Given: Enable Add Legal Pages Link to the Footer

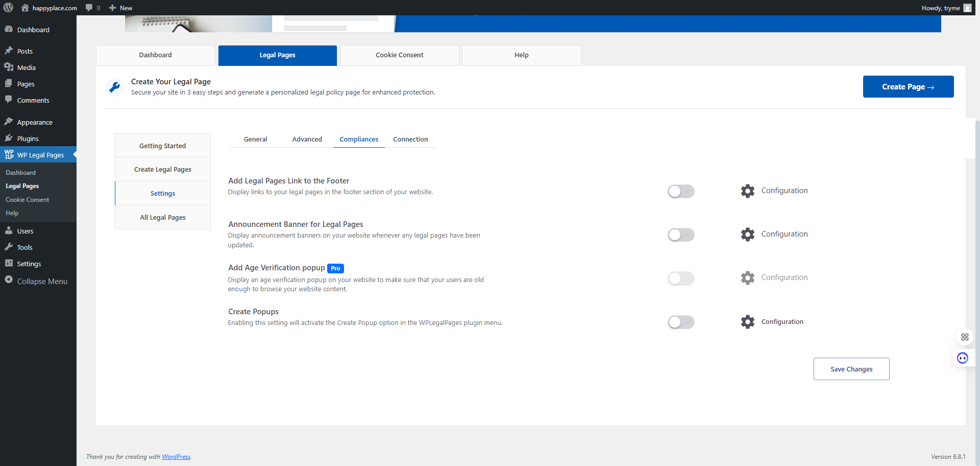Looking at the screenshot, I should pyautogui.click(x=681, y=191).
